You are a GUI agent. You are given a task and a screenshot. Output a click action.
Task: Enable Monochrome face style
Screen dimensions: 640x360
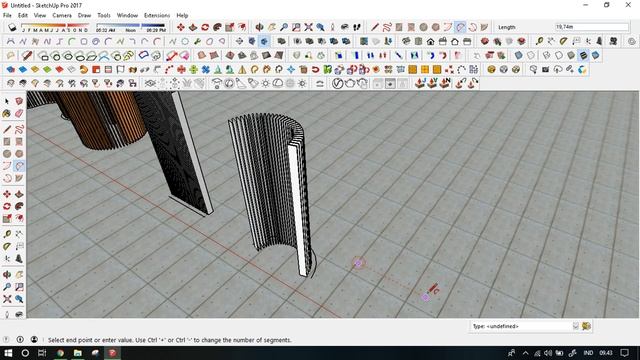tap(596, 55)
